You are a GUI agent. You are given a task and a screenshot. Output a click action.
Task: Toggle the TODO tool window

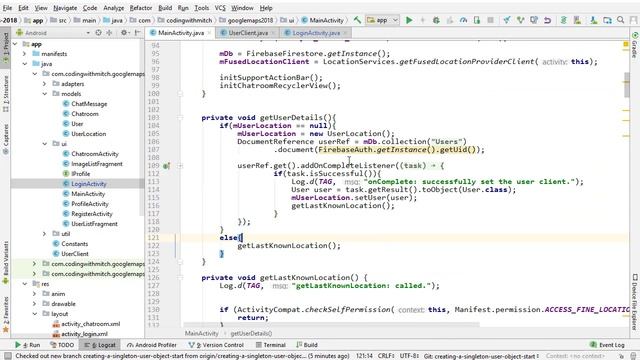click(62, 345)
